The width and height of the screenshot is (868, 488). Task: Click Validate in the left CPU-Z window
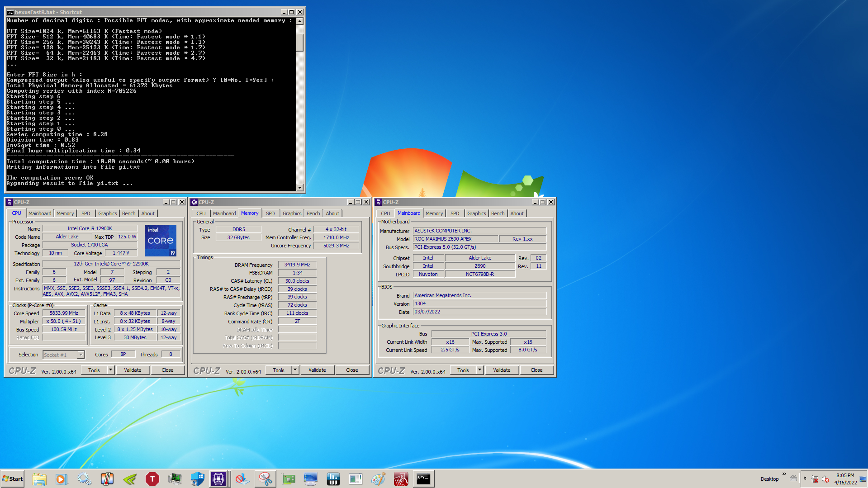coord(133,370)
